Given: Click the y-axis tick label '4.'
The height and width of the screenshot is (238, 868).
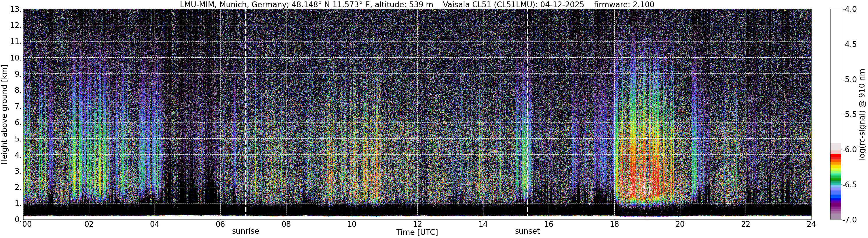Looking at the screenshot, I should tap(18, 155).
